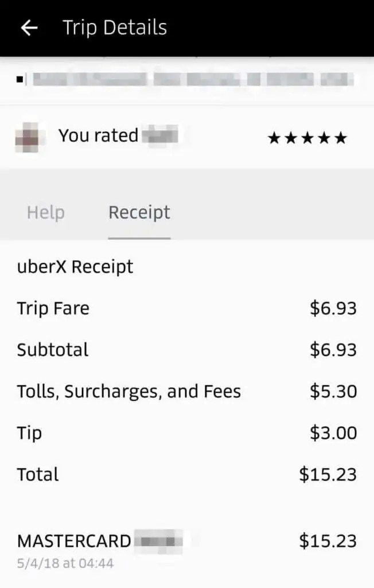Tap the fourth star of the rating

point(324,137)
